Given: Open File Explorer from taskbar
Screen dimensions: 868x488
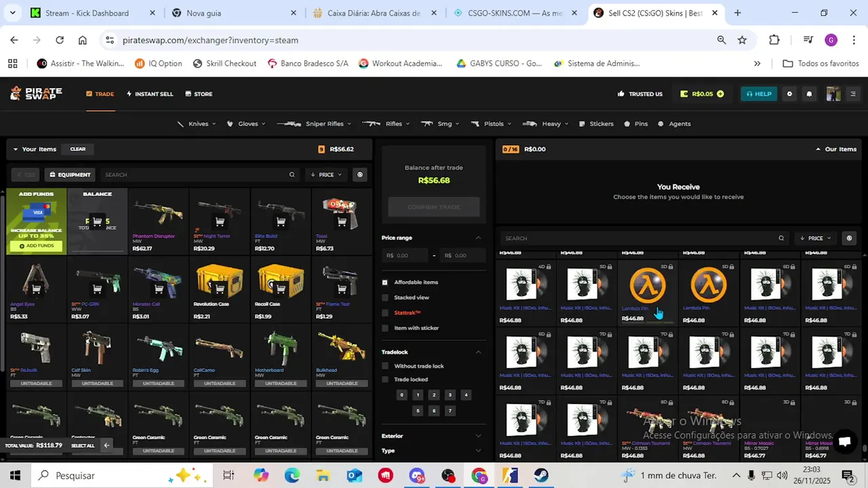Looking at the screenshot, I should 323,475.
